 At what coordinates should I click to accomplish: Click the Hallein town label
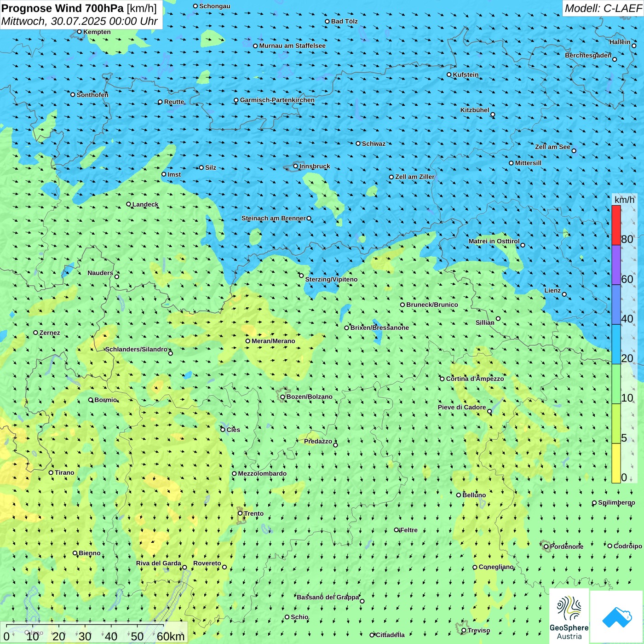pos(620,42)
